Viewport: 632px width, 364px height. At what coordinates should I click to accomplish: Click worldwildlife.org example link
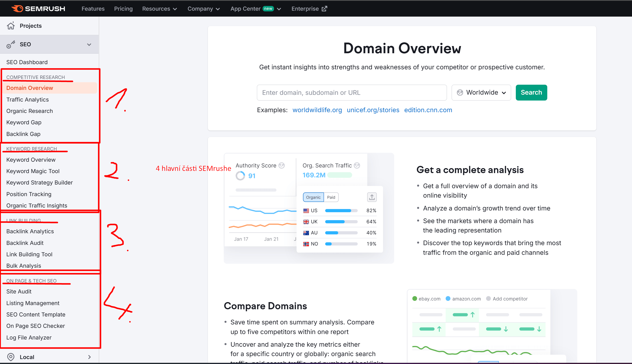(x=317, y=110)
